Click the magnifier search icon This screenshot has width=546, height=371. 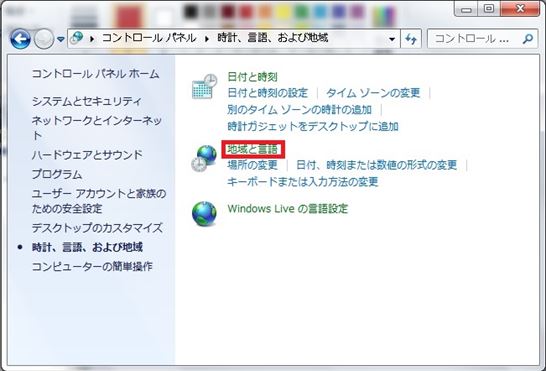[528, 39]
